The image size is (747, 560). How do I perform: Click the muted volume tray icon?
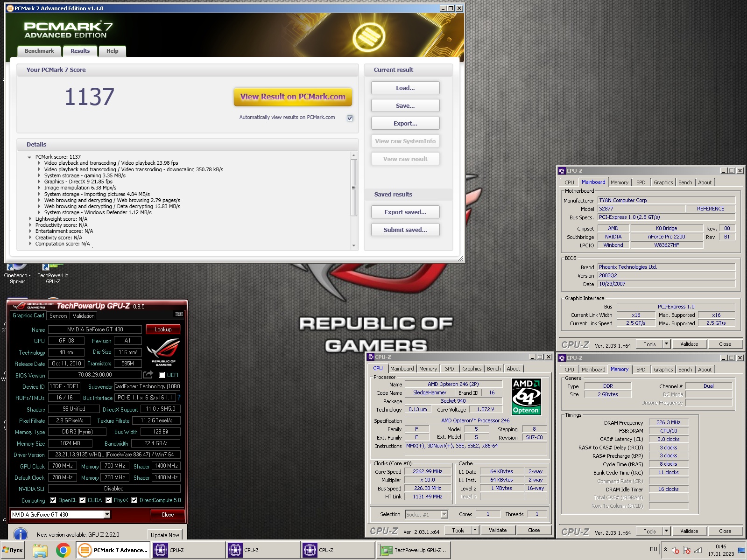coord(676,551)
